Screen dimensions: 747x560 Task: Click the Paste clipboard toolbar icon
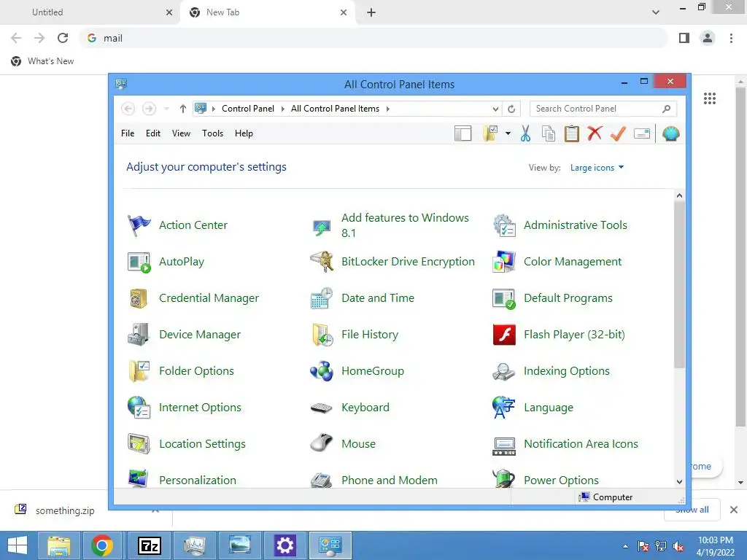[x=572, y=134]
